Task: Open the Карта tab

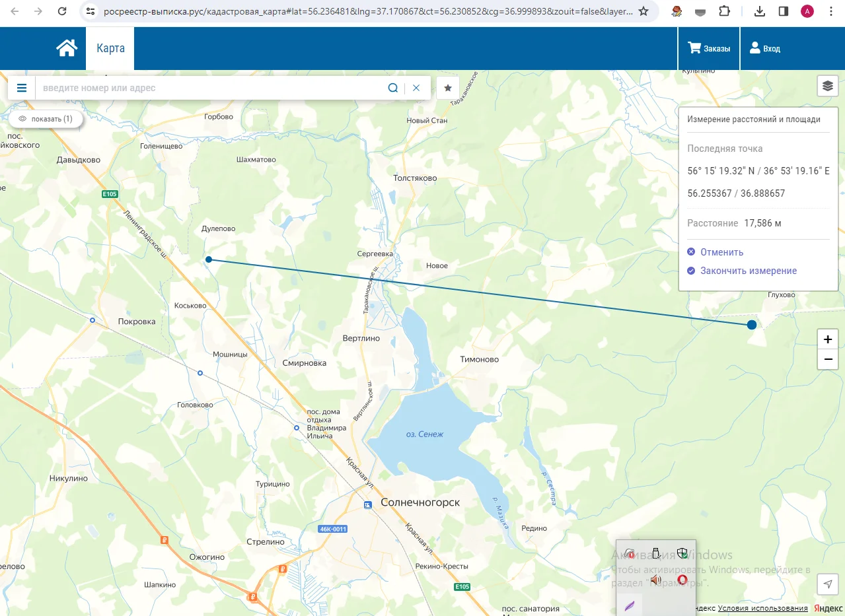Action: [110, 48]
